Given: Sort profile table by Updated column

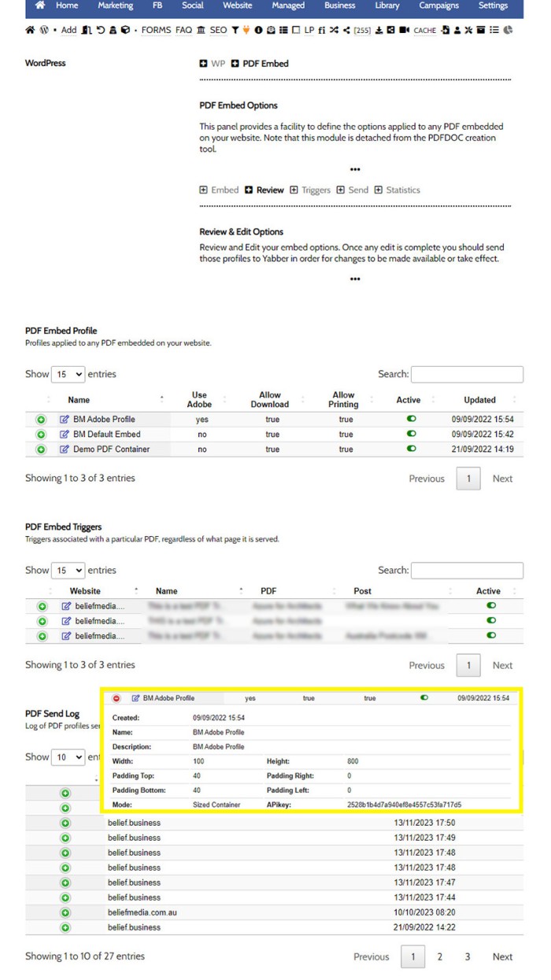Looking at the screenshot, I should tap(479, 400).
